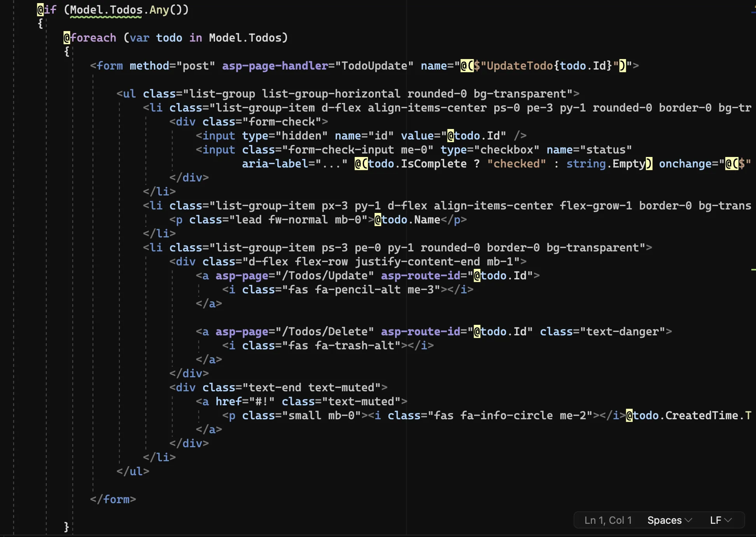Click the fa-pencil-alt icon class text
756x537 pixels.
pyautogui.click(x=357, y=289)
